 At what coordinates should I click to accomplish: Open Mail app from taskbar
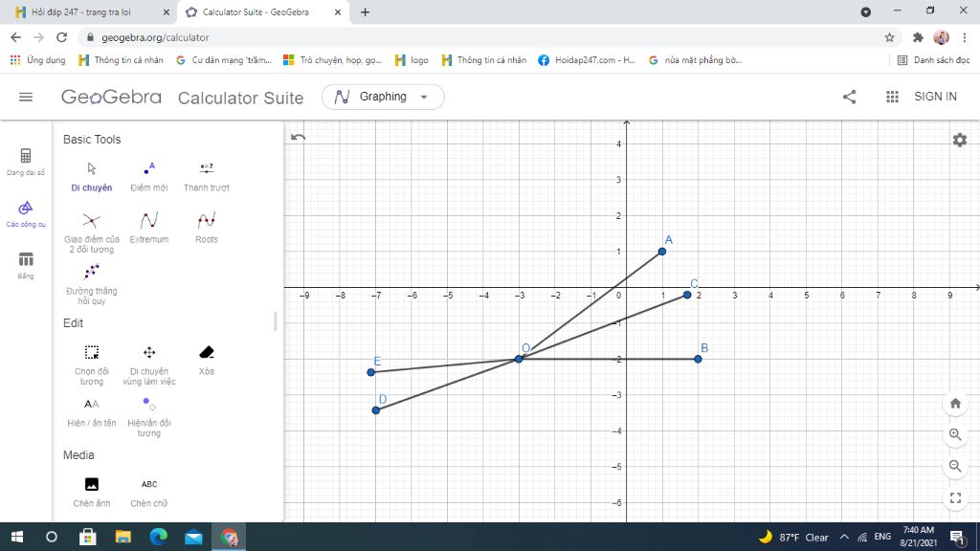tap(193, 537)
